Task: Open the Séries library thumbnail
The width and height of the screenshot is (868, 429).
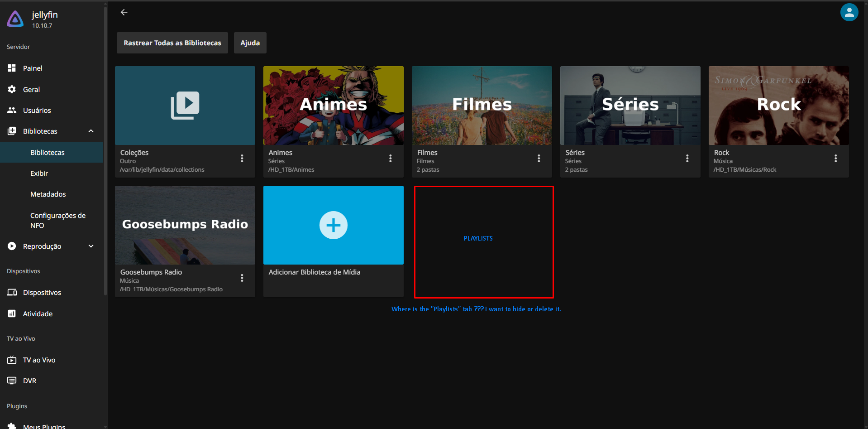Action: coord(630,106)
